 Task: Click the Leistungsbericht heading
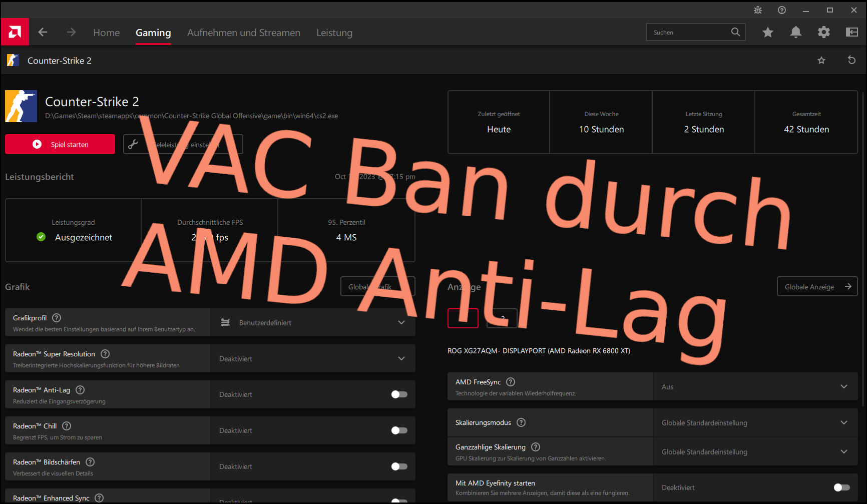40,177
